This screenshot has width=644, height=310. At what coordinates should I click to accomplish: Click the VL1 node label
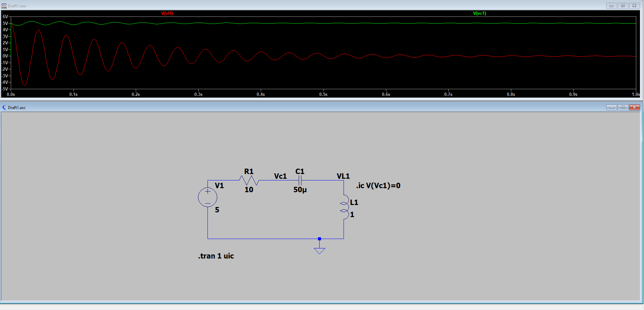(343, 176)
